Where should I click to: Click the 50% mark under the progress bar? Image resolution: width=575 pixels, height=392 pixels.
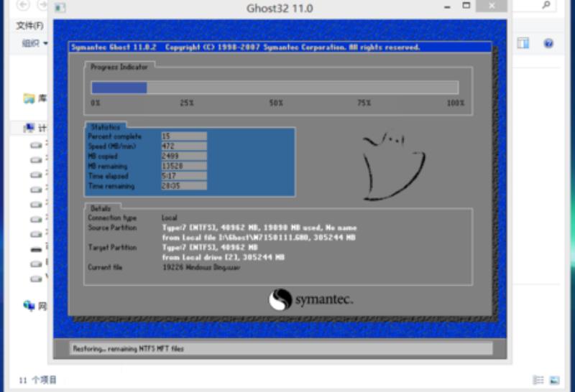point(276,103)
